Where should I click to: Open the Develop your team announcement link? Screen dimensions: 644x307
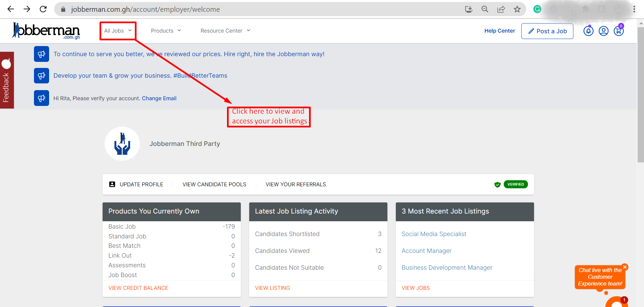pos(140,76)
